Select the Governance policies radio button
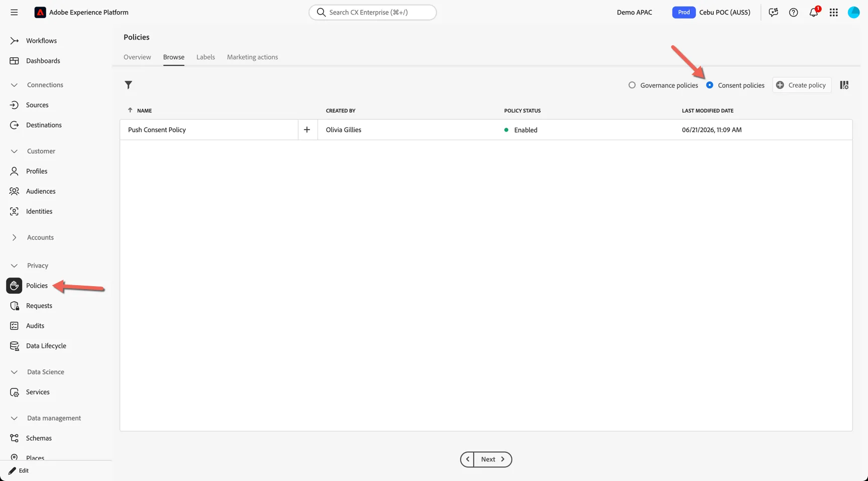This screenshot has width=868, height=481. [632, 85]
